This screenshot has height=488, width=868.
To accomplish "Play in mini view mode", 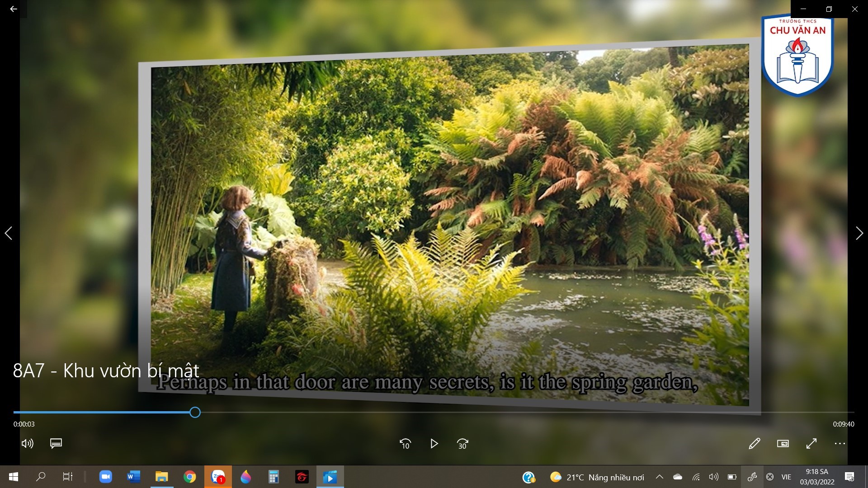I will [783, 444].
